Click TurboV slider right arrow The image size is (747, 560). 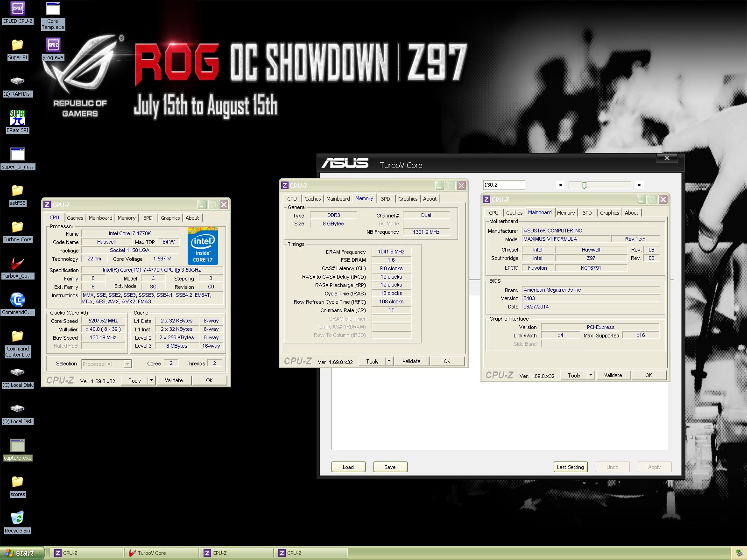640,185
